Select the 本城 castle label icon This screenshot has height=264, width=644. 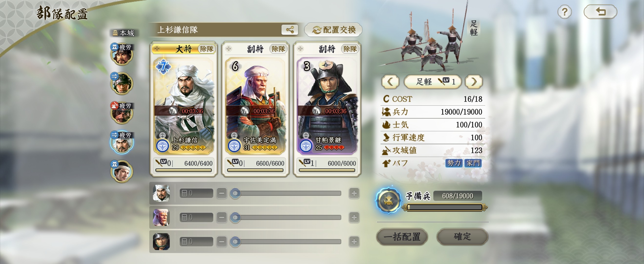123,33
